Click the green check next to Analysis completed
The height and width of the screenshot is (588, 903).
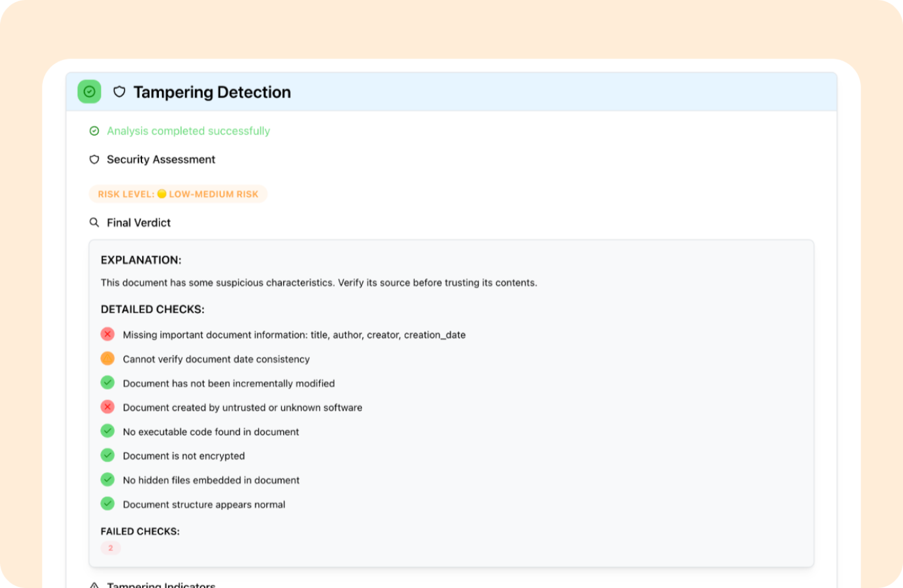click(x=94, y=131)
